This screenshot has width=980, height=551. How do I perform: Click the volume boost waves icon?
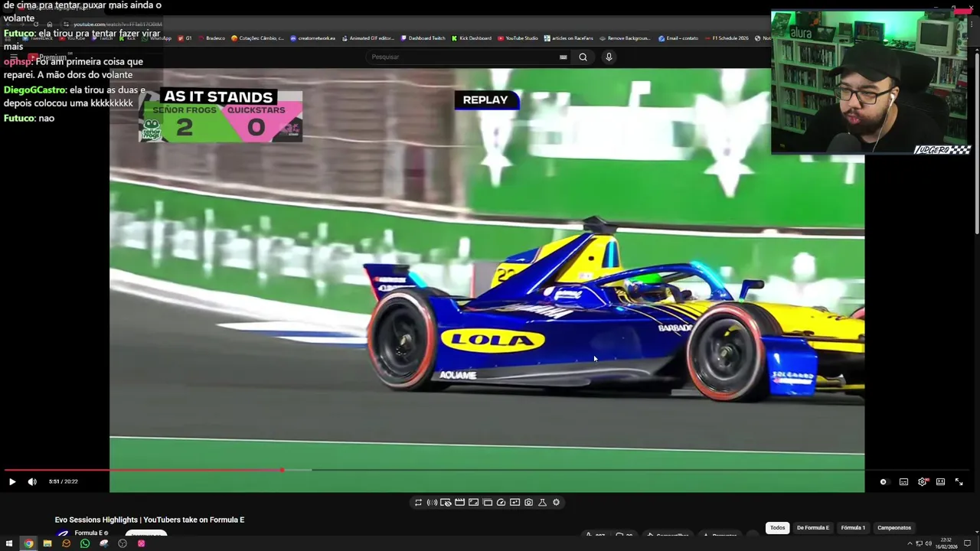(432, 502)
